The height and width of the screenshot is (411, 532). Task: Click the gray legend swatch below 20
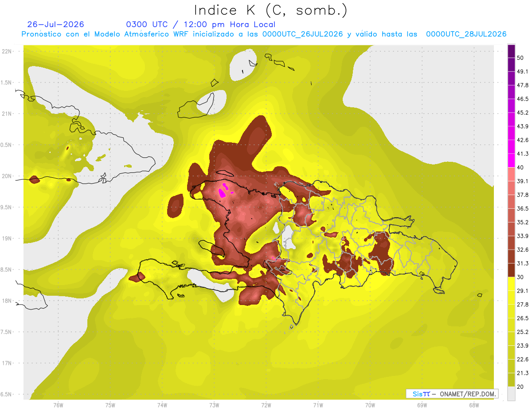(x=511, y=393)
